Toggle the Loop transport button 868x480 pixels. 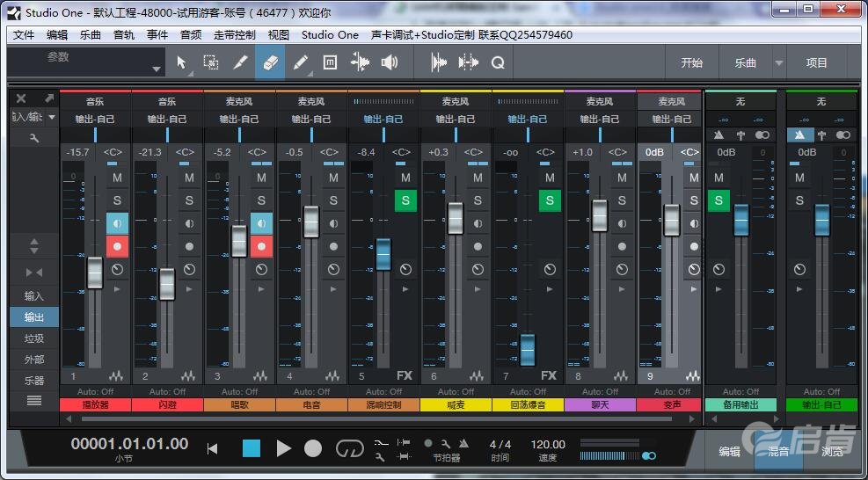coord(350,448)
